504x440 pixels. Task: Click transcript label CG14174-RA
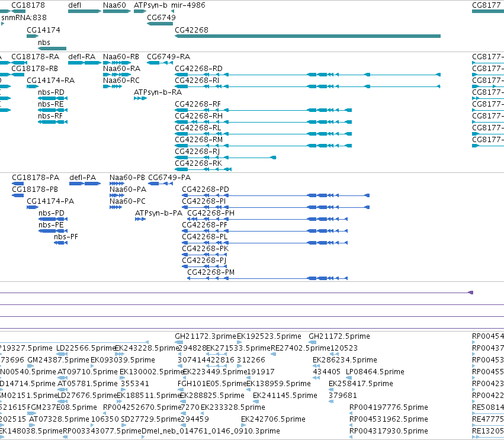click(51, 81)
